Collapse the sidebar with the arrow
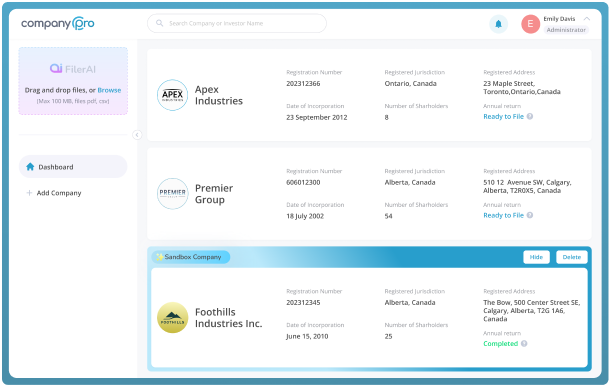 pos(137,135)
